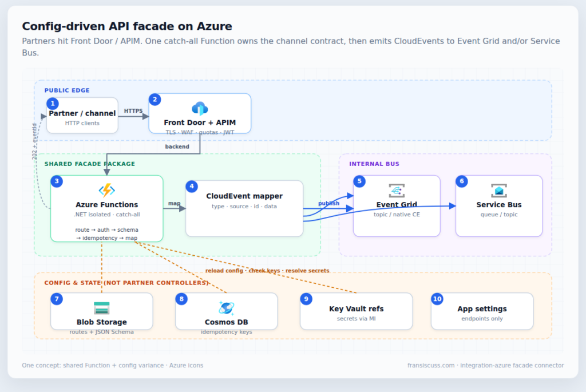Screen dimensions: 586x392
Task: Click 'queue / topic' subtitle
Action: point(499,215)
